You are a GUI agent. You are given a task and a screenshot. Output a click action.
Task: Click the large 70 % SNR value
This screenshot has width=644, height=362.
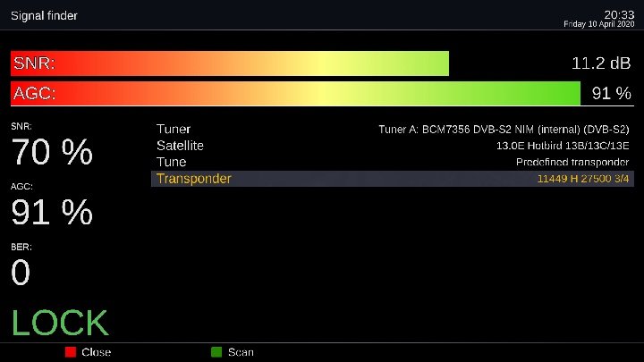(x=52, y=154)
